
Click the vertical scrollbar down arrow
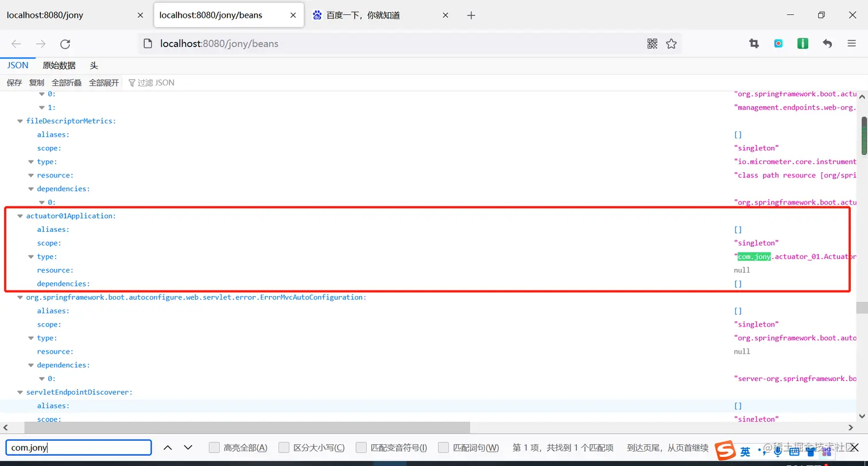point(862,416)
